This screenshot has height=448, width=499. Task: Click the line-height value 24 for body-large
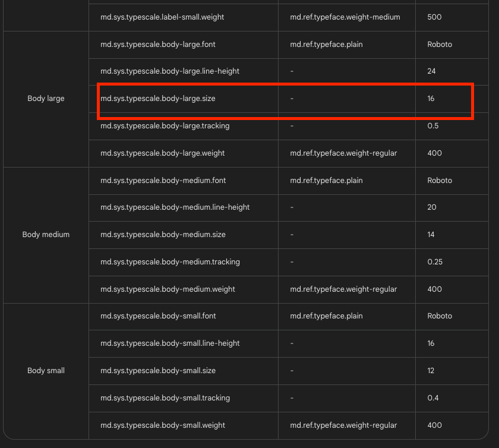coord(430,71)
